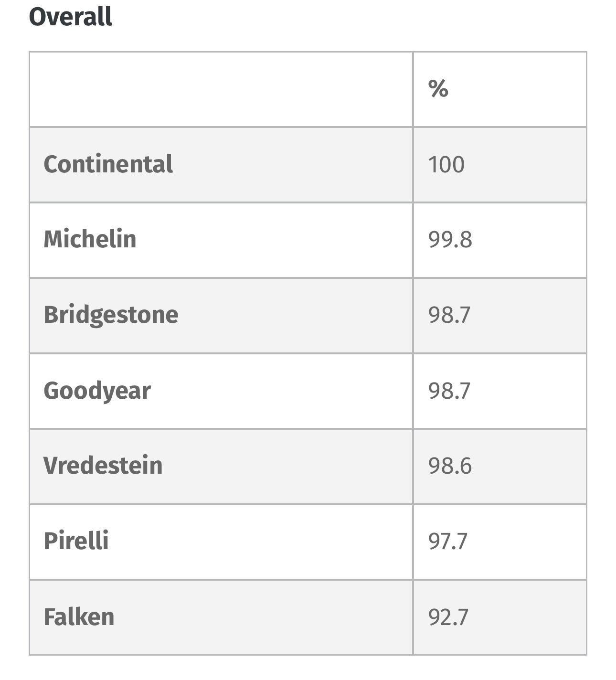Click Bridgestone's 98.7 percentage

coord(449,315)
